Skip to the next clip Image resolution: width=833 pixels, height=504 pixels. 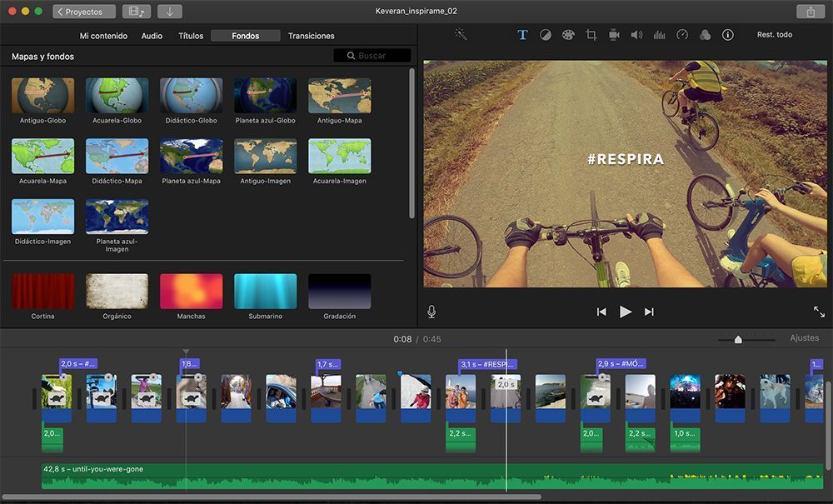coord(649,312)
